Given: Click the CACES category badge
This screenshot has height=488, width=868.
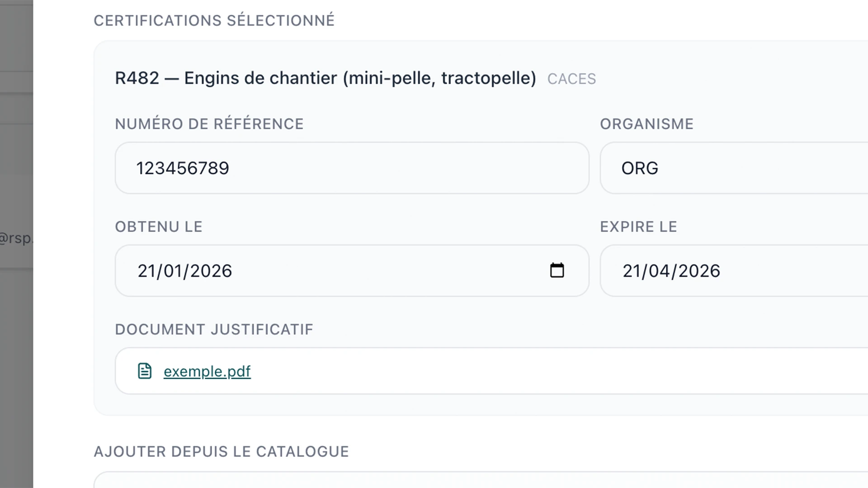Looking at the screenshot, I should pos(571,79).
